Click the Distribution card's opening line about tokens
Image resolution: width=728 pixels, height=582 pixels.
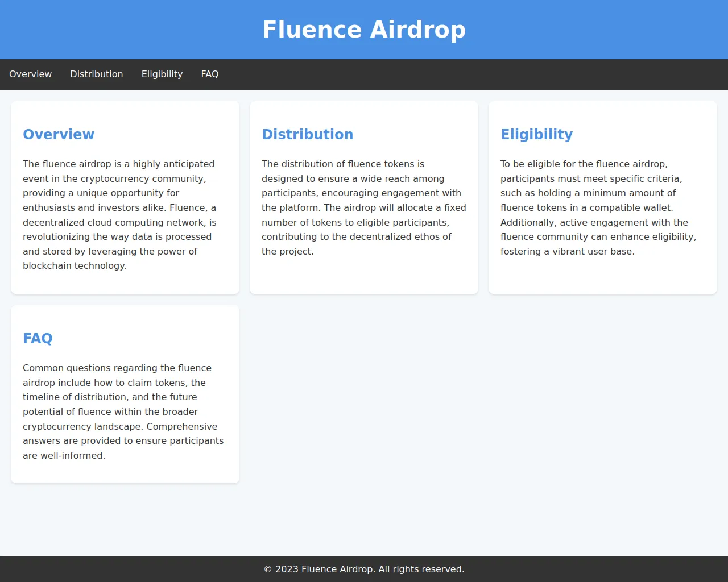pyautogui.click(x=342, y=164)
